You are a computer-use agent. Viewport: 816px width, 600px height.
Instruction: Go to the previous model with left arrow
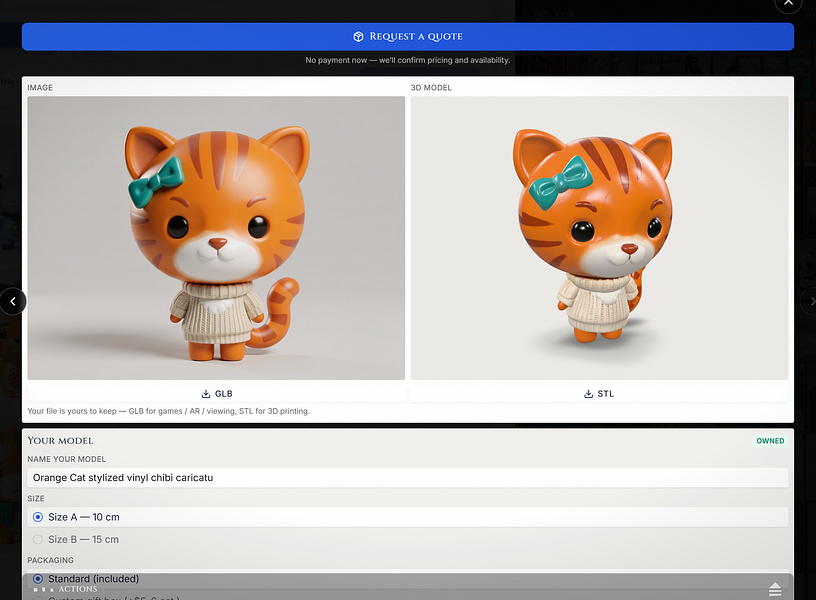point(12,301)
